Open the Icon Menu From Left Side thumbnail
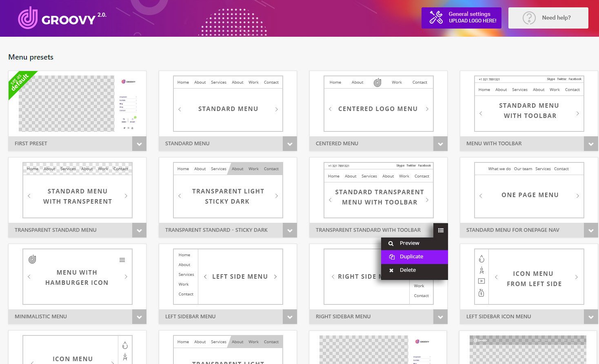 (529, 277)
